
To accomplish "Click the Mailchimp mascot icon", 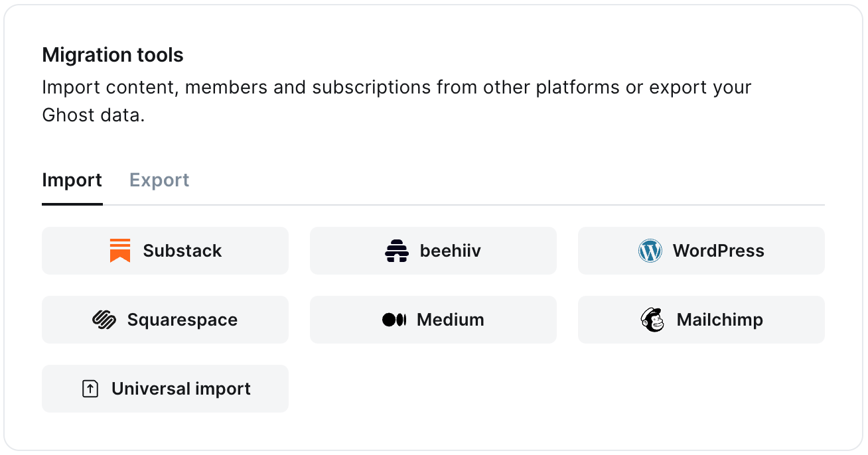I will (652, 320).
